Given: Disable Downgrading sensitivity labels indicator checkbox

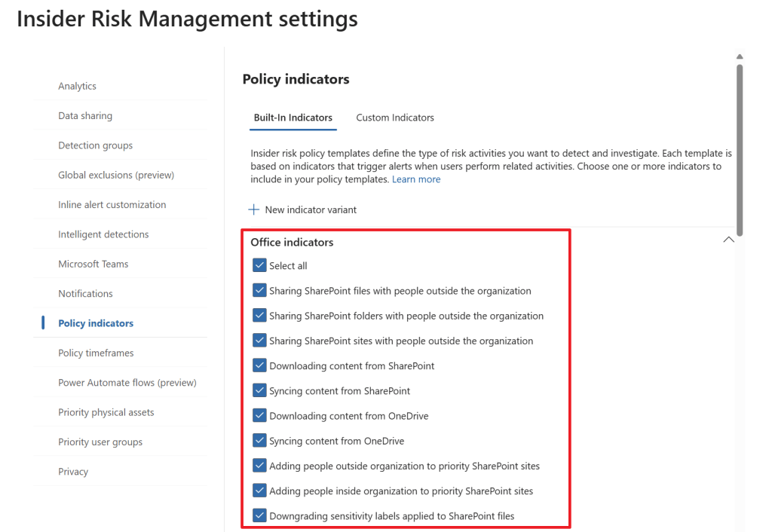Looking at the screenshot, I should tap(259, 515).
